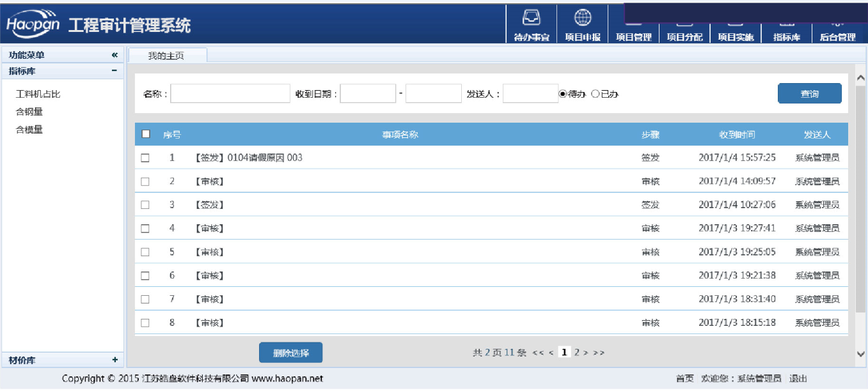Select the 已办 radio button

click(595, 94)
